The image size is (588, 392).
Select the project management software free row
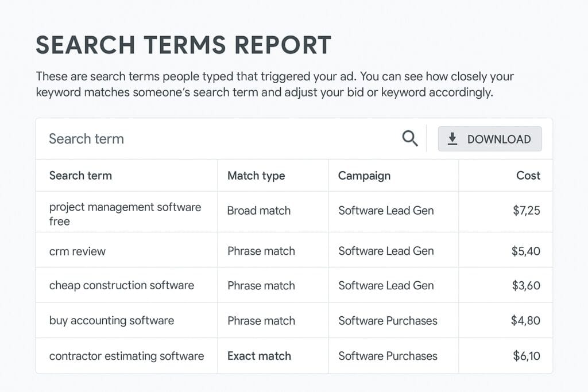click(126, 211)
